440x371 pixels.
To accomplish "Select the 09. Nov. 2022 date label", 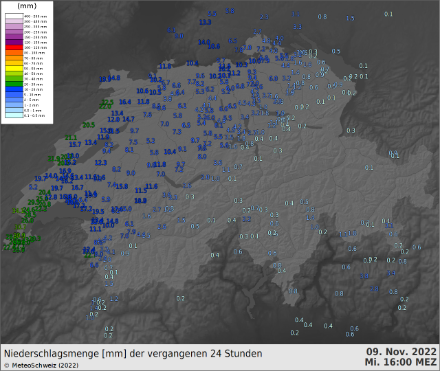I will click(401, 352).
